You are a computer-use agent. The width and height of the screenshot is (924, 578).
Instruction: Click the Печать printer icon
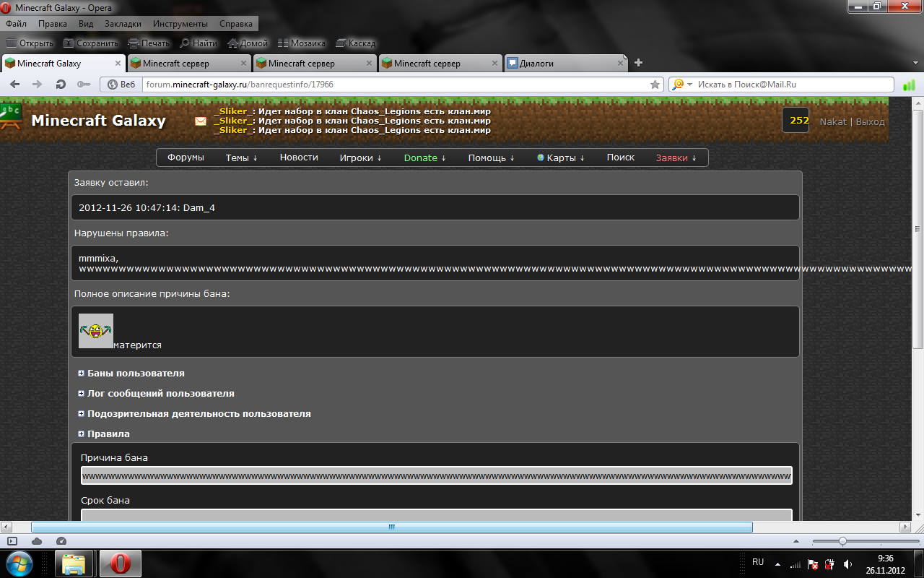(134, 43)
